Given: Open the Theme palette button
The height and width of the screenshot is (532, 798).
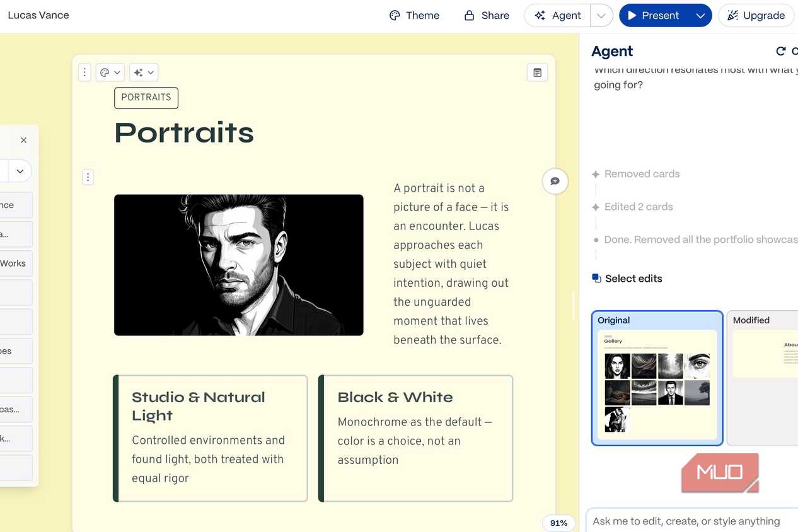Looking at the screenshot, I should [414, 16].
